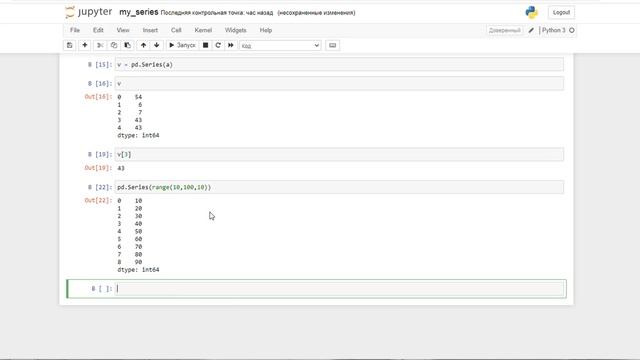Open the Help menu
The height and width of the screenshot is (360, 640).
tap(266, 30)
